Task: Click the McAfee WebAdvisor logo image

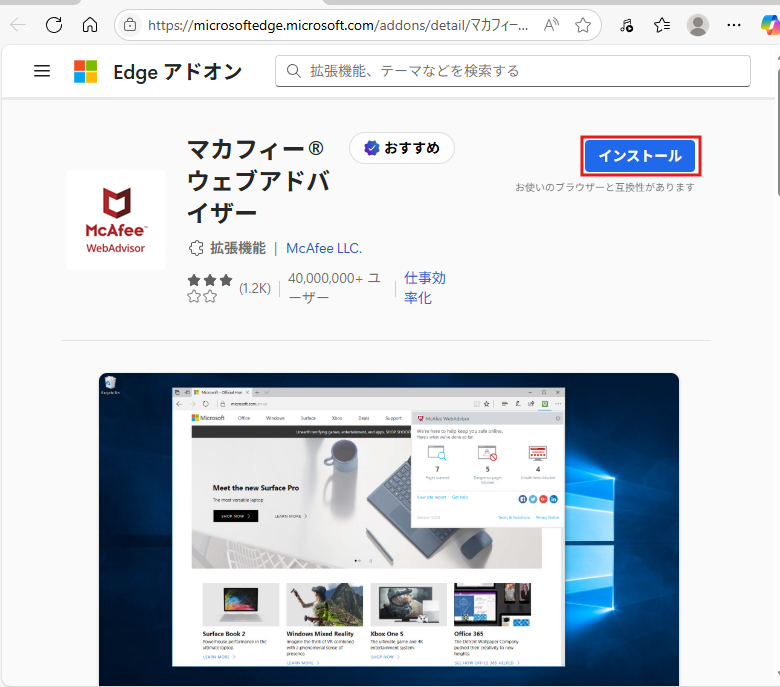Action: click(116, 220)
